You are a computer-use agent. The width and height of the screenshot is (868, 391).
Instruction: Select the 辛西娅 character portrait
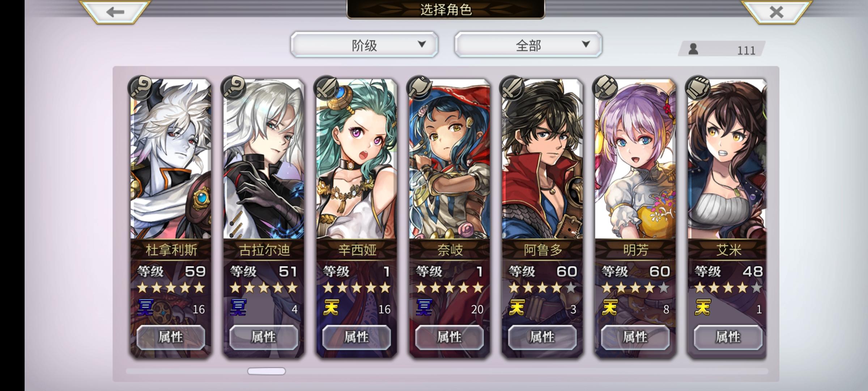click(357, 159)
